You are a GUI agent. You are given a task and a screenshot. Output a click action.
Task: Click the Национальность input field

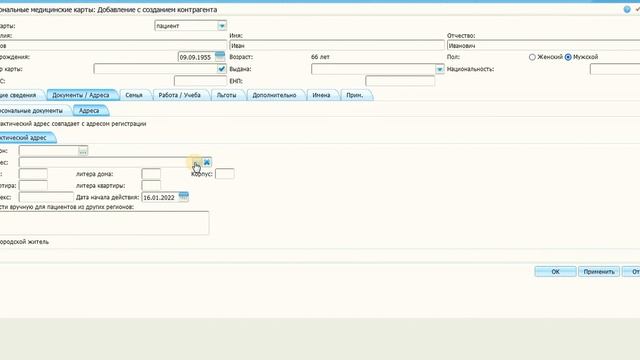tap(615, 69)
